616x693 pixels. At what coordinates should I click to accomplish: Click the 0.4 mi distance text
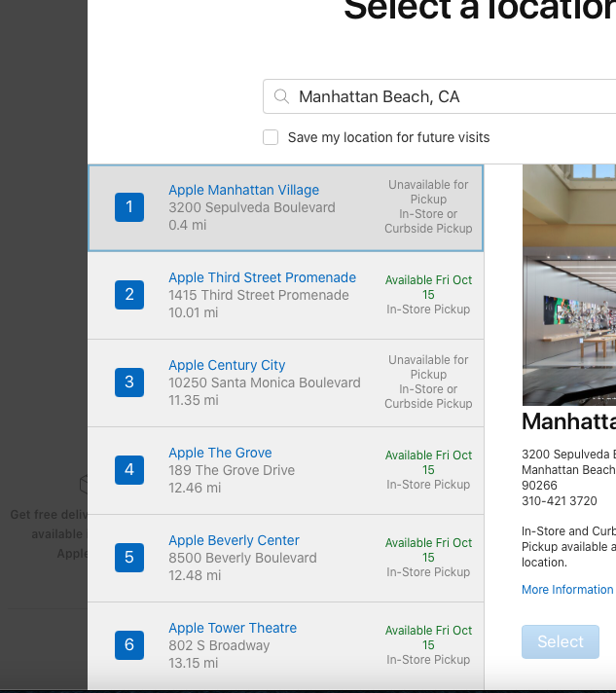click(x=188, y=225)
